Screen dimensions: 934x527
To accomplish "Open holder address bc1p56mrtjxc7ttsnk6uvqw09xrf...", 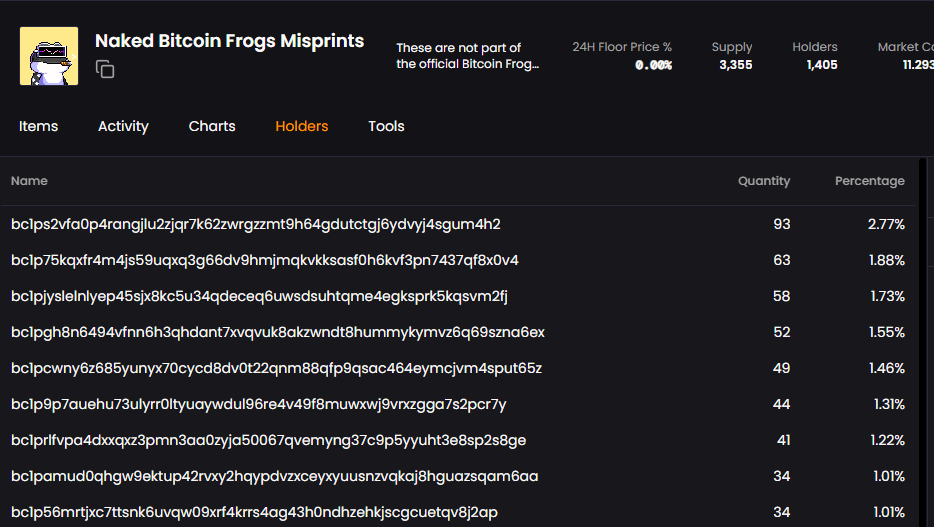I will click(x=254, y=512).
